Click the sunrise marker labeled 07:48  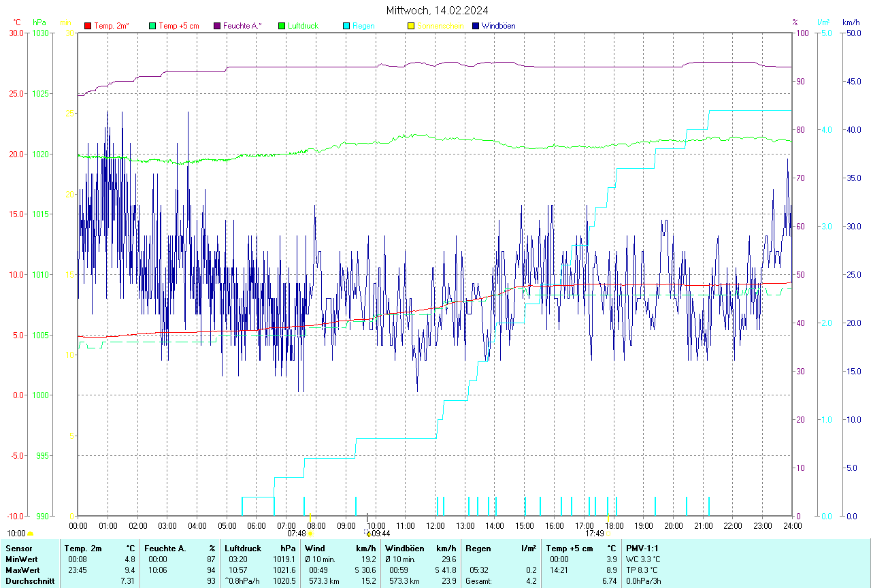310,534
